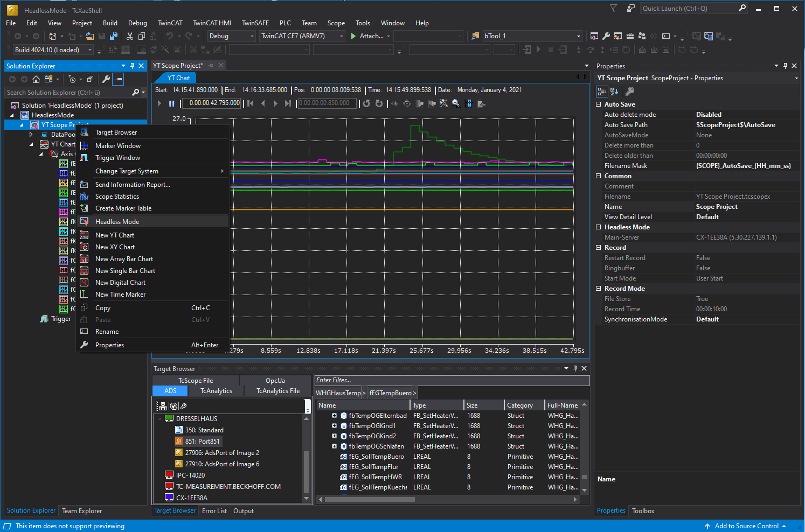Jump to chart start with skip-back icon
The height and width of the screenshot is (532, 805).
click(x=251, y=103)
